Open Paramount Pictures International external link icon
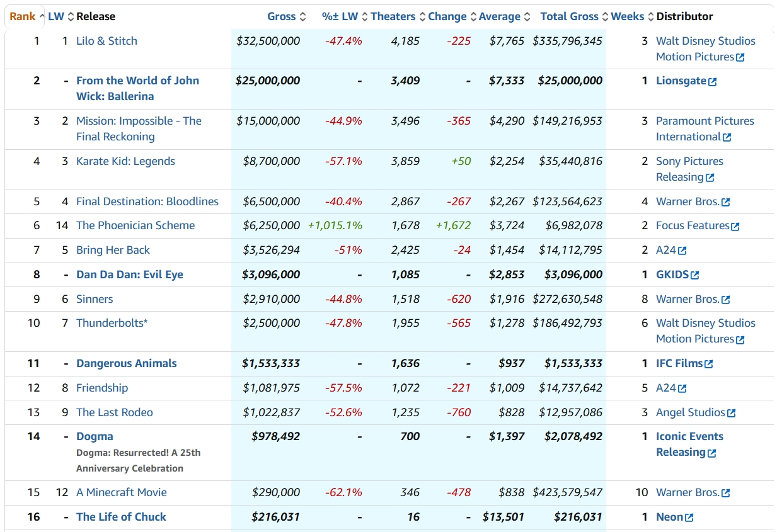The width and height of the screenshot is (777, 532). click(x=727, y=137)
